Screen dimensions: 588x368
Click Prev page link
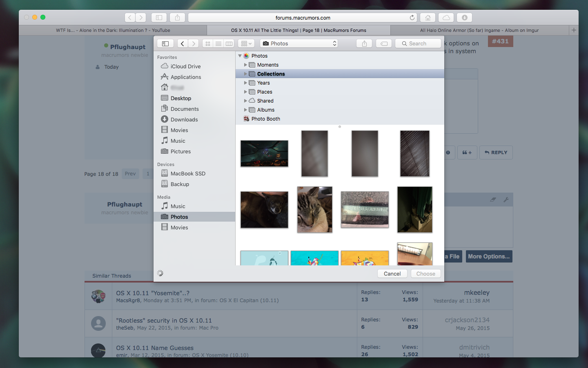coord(130,174)
